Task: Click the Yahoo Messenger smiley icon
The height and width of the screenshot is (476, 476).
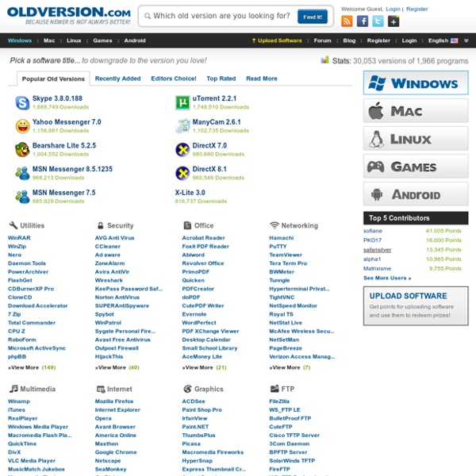Action: point(22,126)
